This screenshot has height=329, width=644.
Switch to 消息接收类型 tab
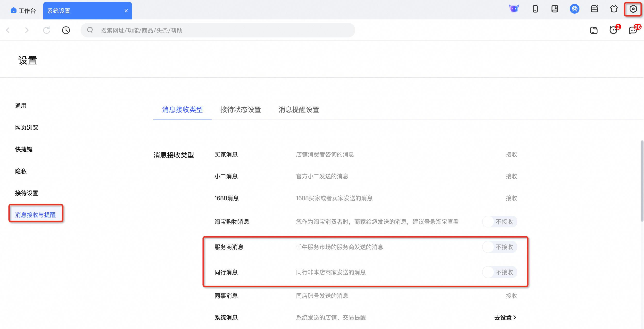tap(182, 110)
